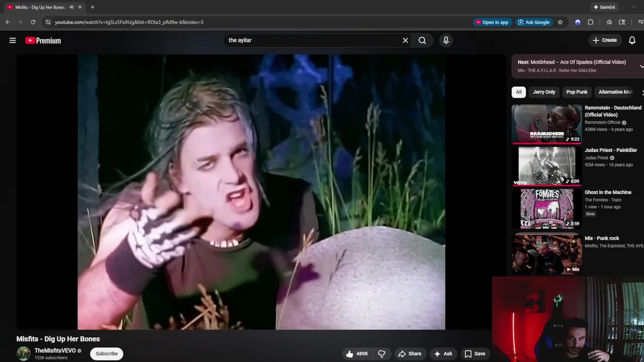Bookmark this tab with the star
644x362 pixels.
click(560, 22)
